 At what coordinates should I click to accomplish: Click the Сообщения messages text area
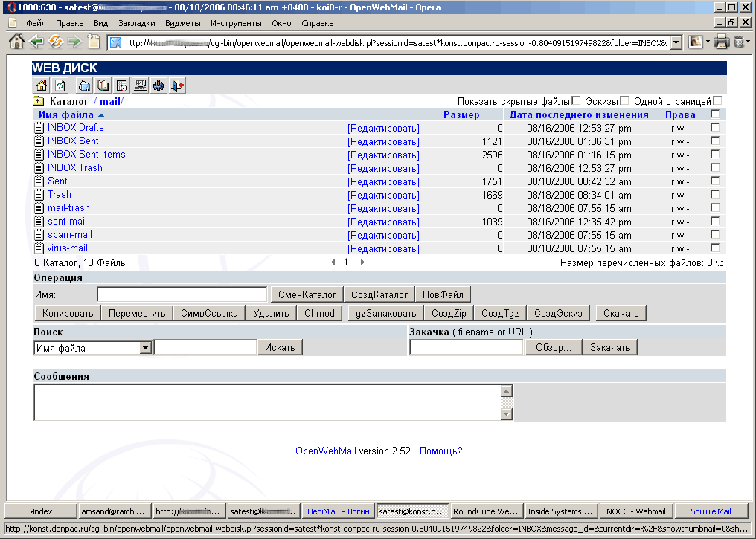[268, 402]
